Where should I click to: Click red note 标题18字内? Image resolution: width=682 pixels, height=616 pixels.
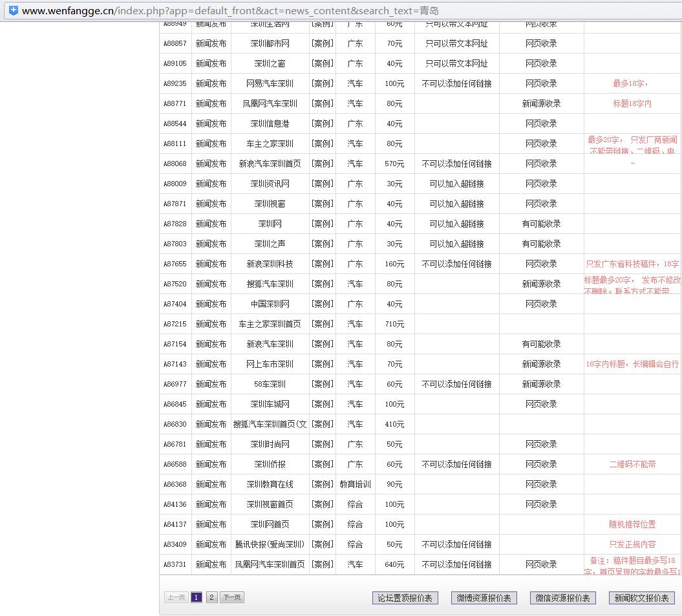[x=632, y=103]
